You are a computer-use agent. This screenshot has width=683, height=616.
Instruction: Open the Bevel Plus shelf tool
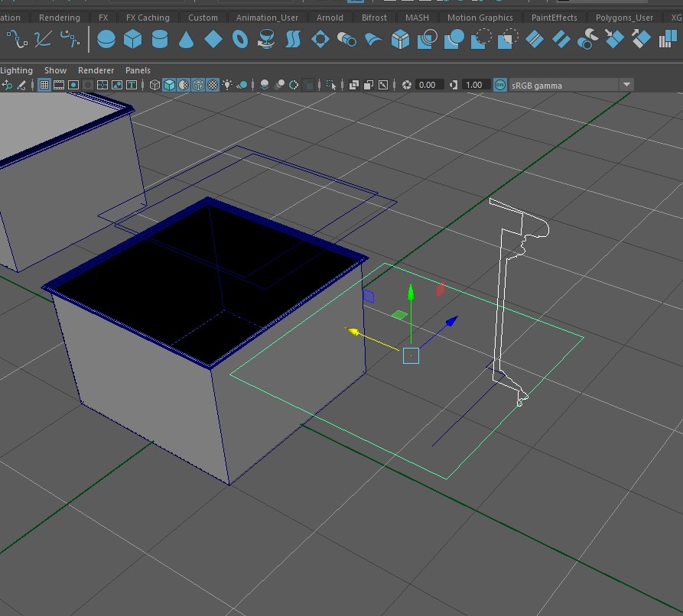pos(400,39)
